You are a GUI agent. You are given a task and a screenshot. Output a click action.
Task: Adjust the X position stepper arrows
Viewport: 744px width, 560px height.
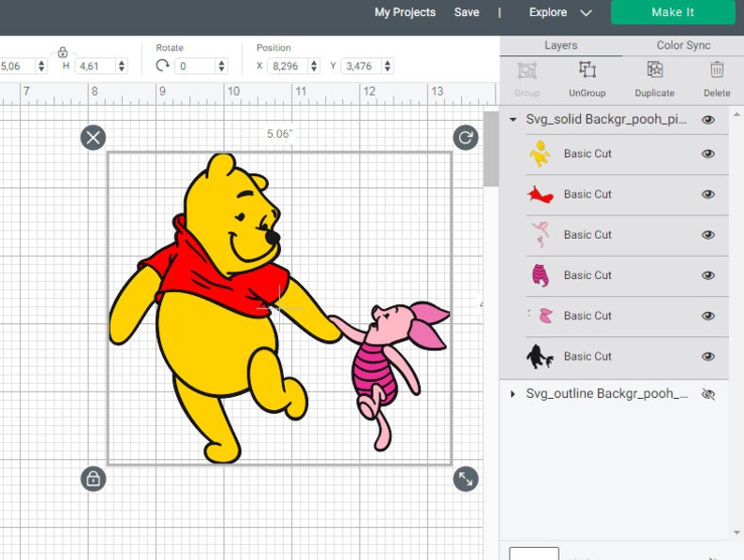point(314,66)
